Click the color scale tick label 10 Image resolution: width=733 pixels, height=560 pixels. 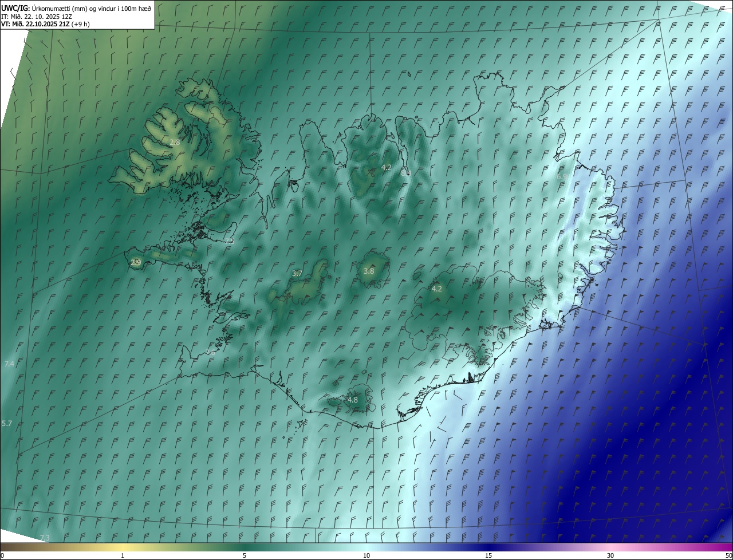coord(366,555)
